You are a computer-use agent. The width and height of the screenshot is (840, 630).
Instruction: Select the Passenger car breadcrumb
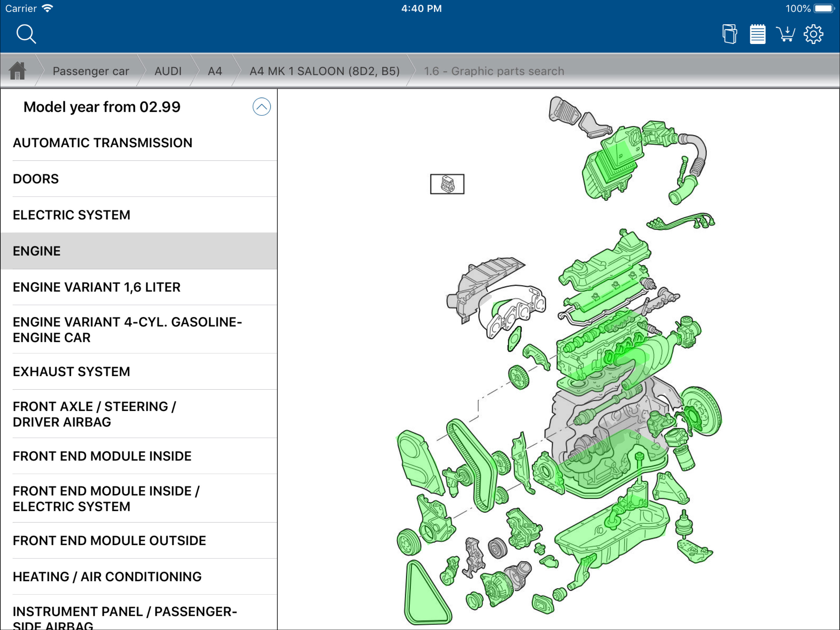pos(91,71)
